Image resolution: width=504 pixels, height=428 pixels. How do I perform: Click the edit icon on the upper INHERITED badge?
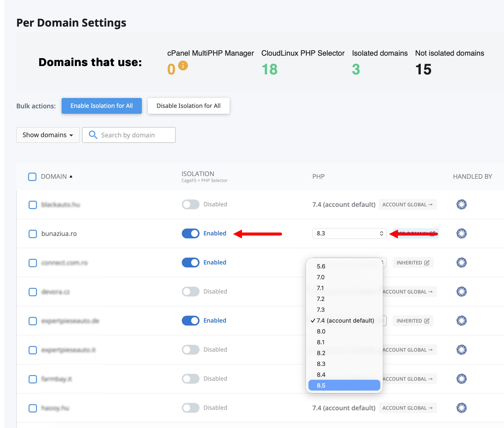[x=427, y=263]
